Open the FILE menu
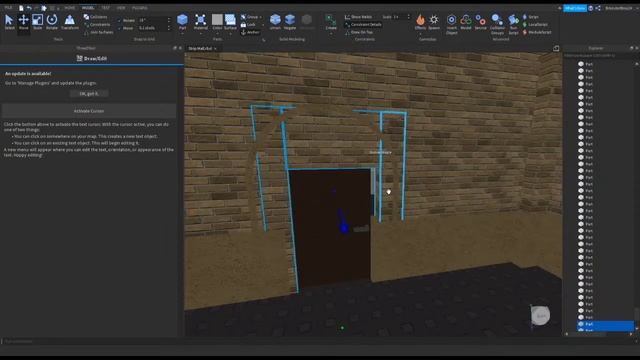This screenshot has height=360, width=640. 8,8
